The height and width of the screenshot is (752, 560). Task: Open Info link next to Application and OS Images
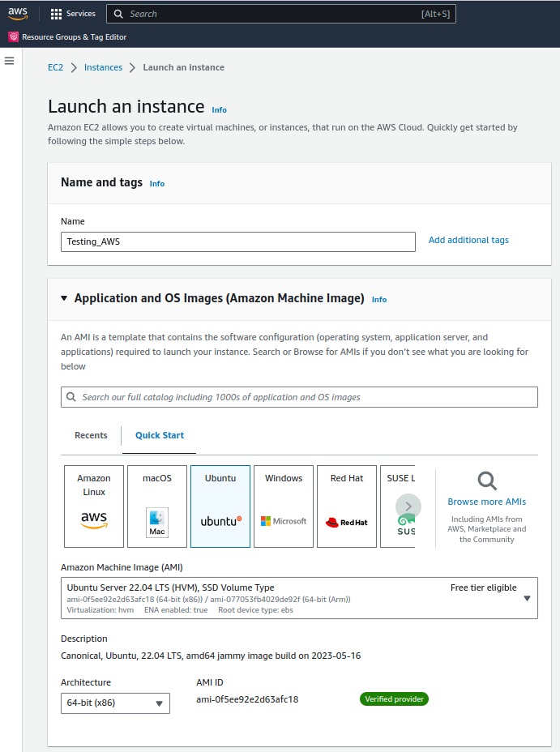[x=379, y=299]
